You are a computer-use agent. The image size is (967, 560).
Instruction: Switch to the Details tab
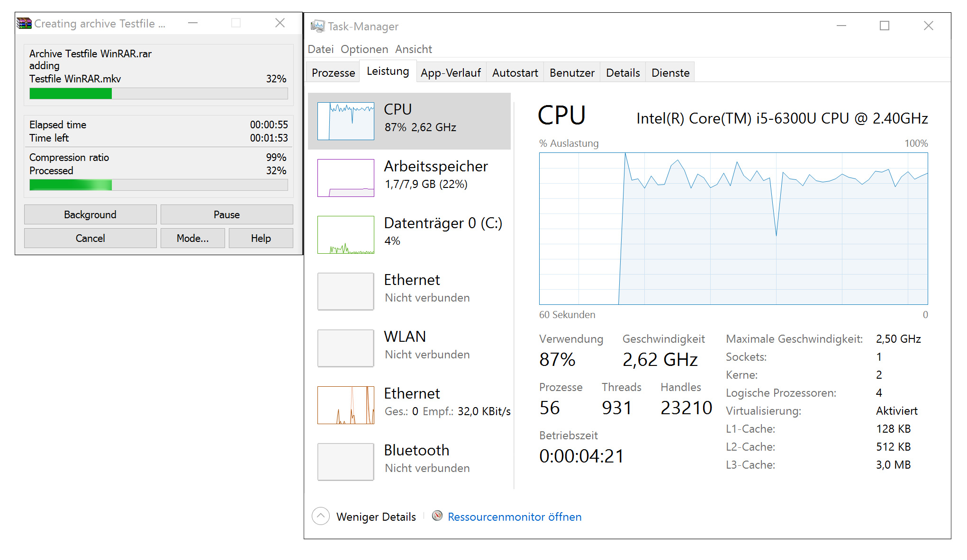tap(623, 72)
